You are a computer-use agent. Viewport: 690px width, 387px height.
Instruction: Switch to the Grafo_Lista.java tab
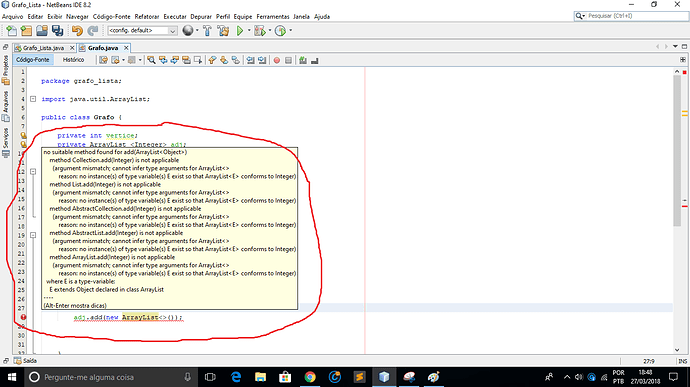(x=43, y=48)
